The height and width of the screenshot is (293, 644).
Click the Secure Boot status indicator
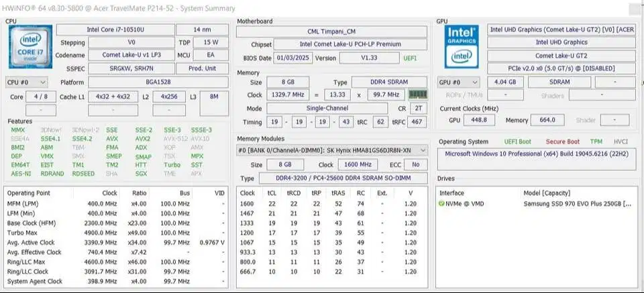tap(561, 141)
